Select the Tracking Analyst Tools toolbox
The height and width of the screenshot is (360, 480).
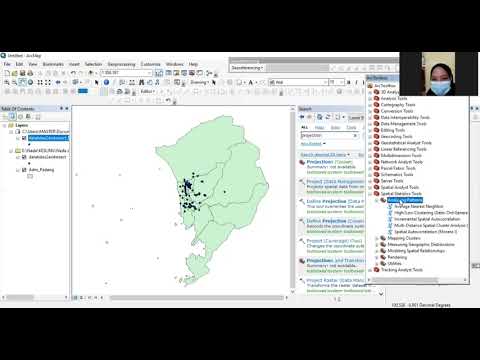(402, 270)
